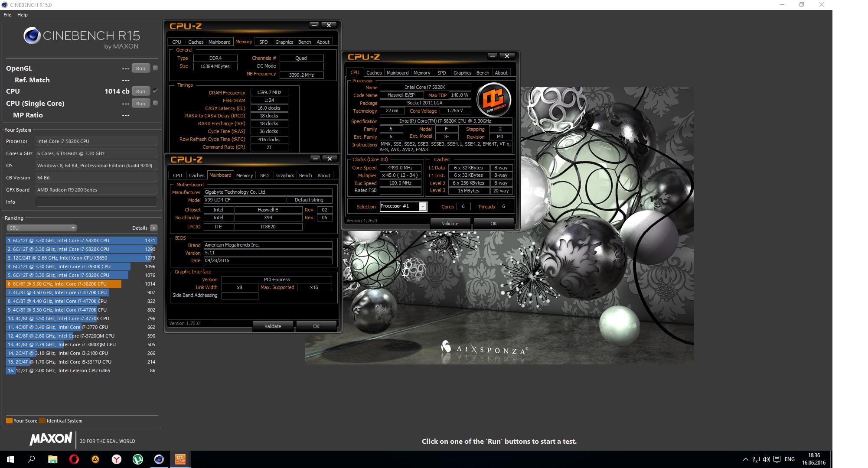Open uTorrent from the taskbar
868x468 pixels.
pos(137,459)
